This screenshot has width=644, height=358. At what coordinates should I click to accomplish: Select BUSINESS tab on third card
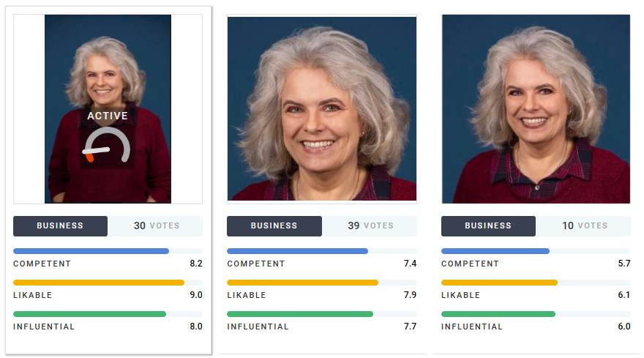488,226
